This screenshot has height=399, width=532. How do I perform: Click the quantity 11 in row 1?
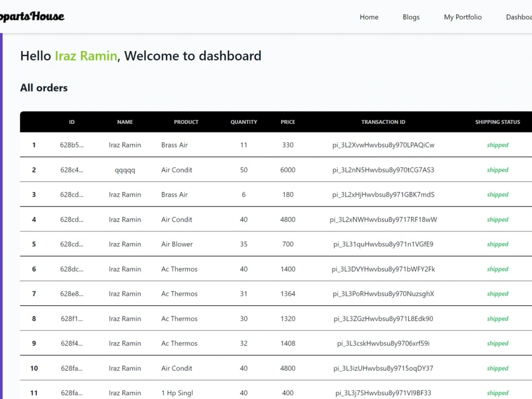coord(244,145)
